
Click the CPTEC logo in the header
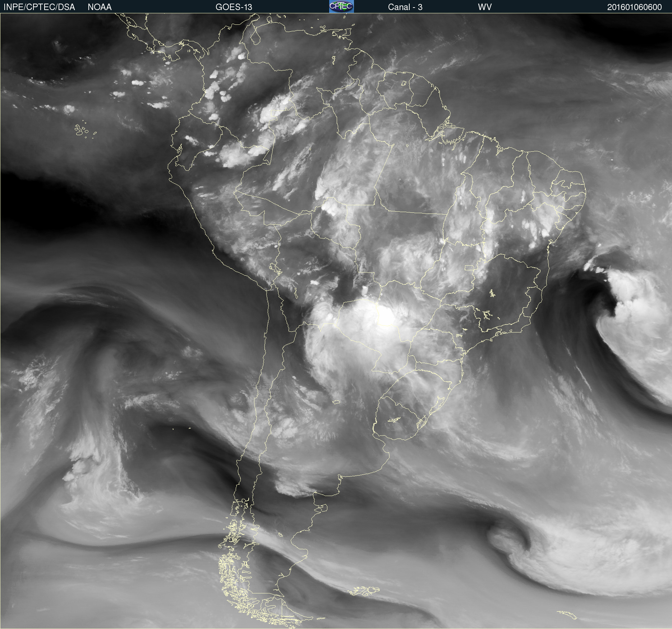(341, 6)
